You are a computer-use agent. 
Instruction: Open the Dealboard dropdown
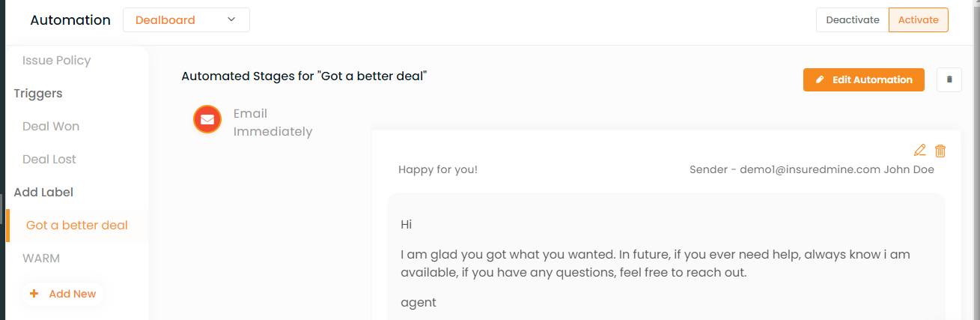(186, 20)
